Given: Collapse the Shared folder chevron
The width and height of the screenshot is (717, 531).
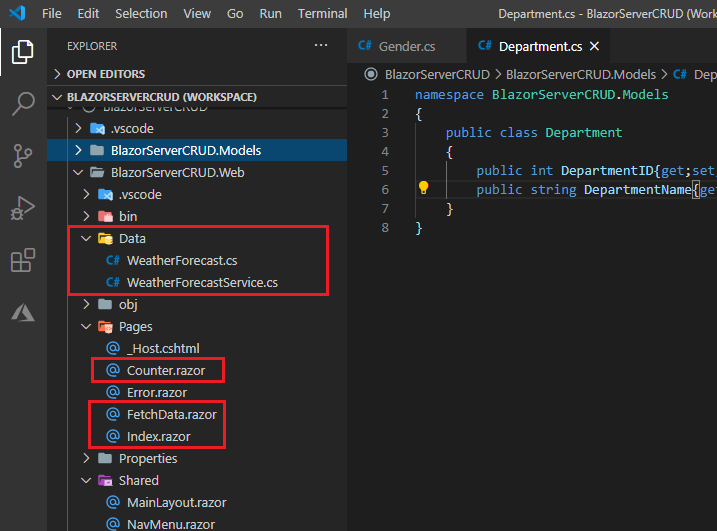Looking at the screenshot, I should pos(86,481).
